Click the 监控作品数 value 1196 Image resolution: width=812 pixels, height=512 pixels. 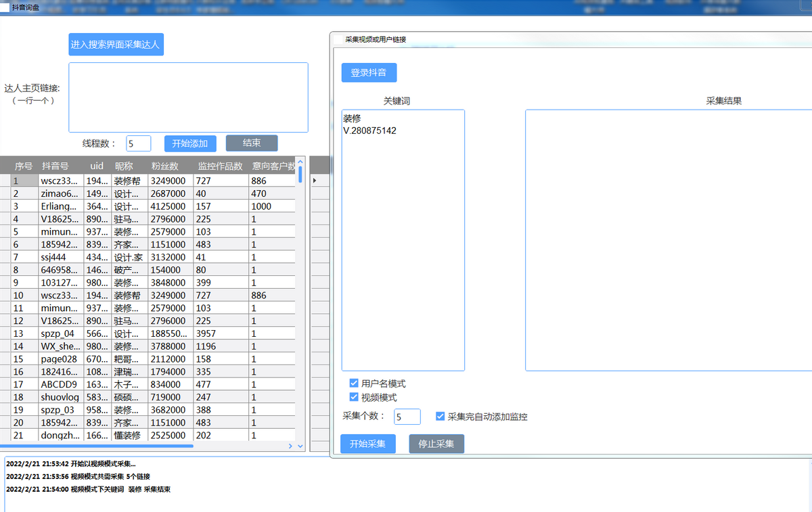coord(221,346)
